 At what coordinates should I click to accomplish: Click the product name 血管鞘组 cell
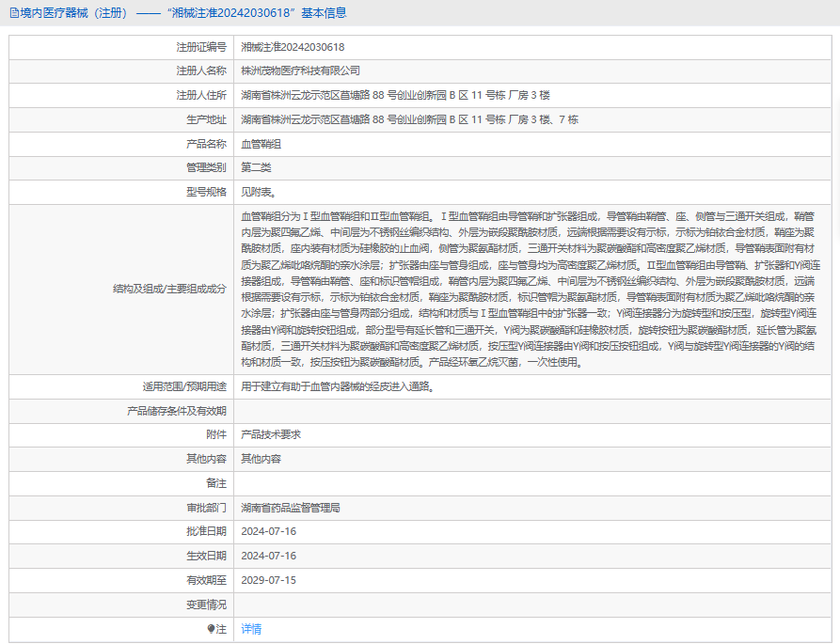[532, 144]
